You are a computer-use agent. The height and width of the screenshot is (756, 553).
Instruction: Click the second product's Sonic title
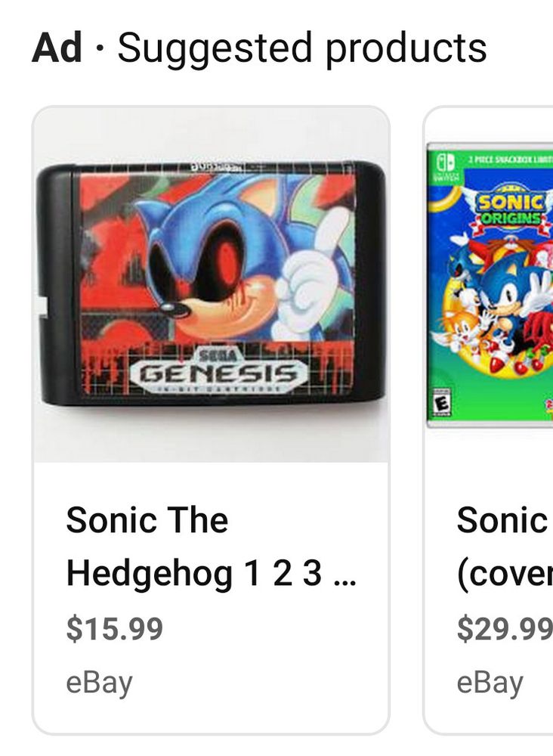coord(505,520)
